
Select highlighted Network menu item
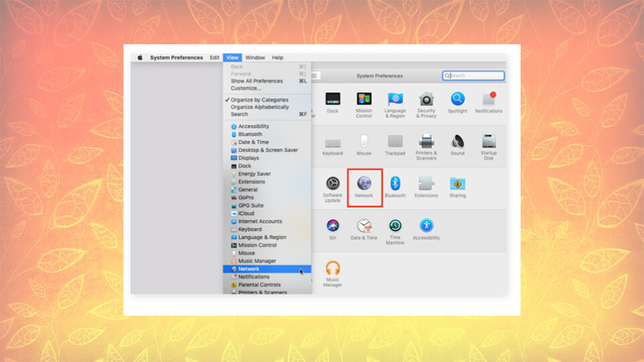pyautogui.click(x=267, y=269)
